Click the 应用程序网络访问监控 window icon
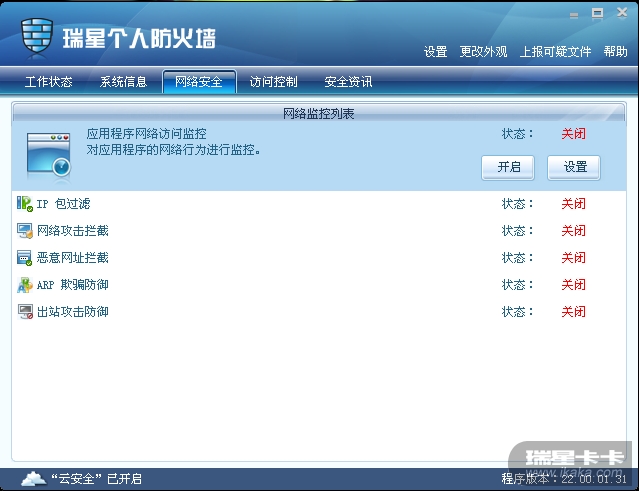Viewport: 639px width, 491px height. (48, 156)
